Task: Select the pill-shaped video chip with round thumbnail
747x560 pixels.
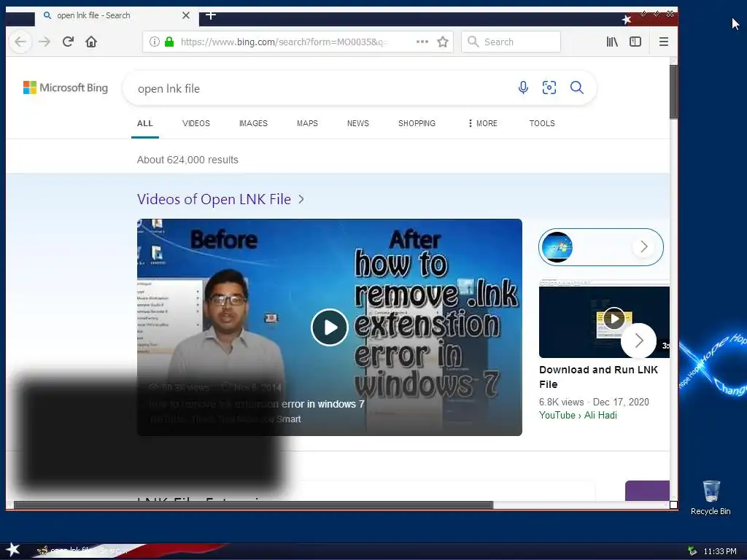Action: coord(601,247)
